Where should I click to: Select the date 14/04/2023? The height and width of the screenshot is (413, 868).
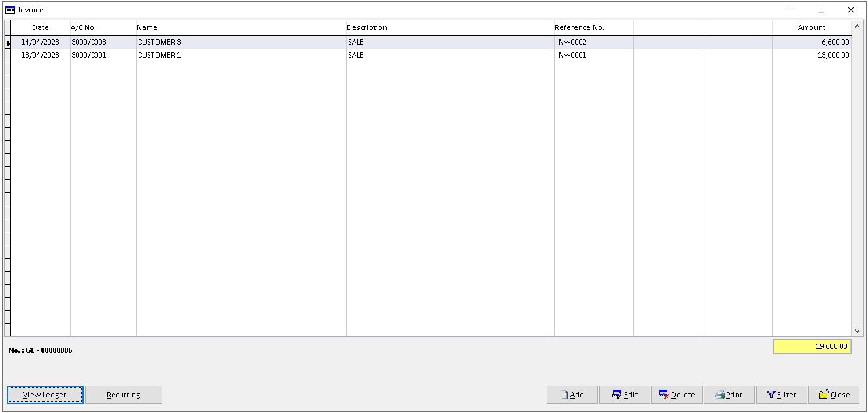[x=41, y=42]
